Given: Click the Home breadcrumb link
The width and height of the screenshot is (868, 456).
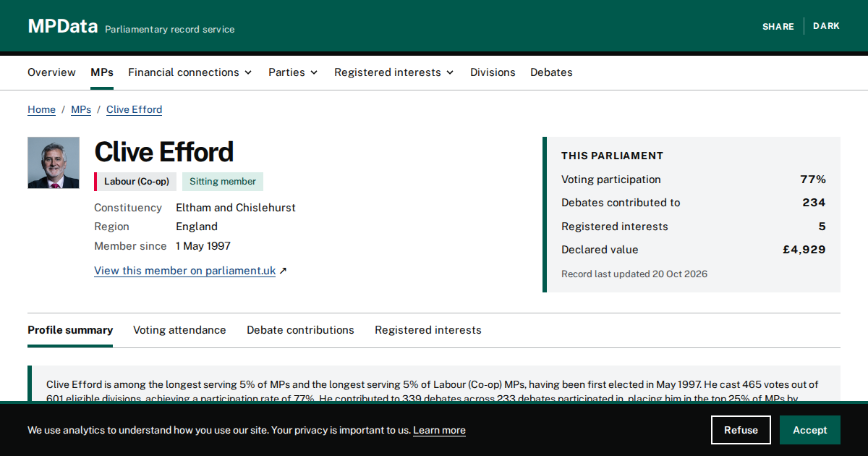Looking at the screenshot, I should click(x=41, y=109).
